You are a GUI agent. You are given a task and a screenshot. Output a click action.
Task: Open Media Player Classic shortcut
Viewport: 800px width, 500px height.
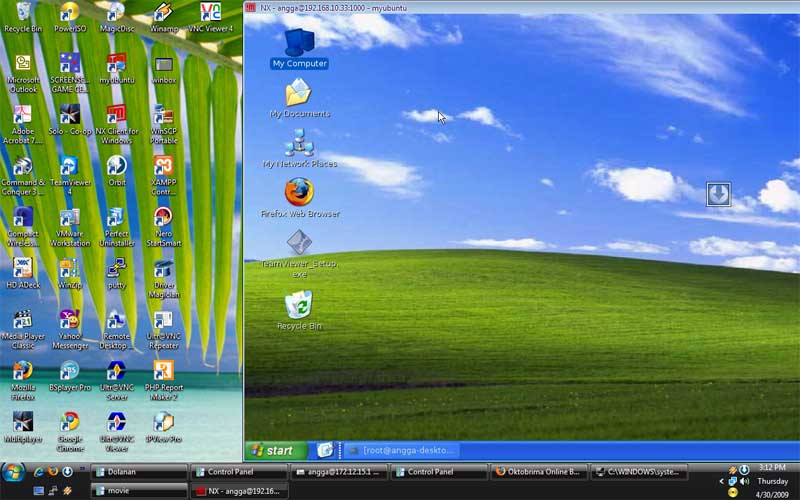(23, 330)
